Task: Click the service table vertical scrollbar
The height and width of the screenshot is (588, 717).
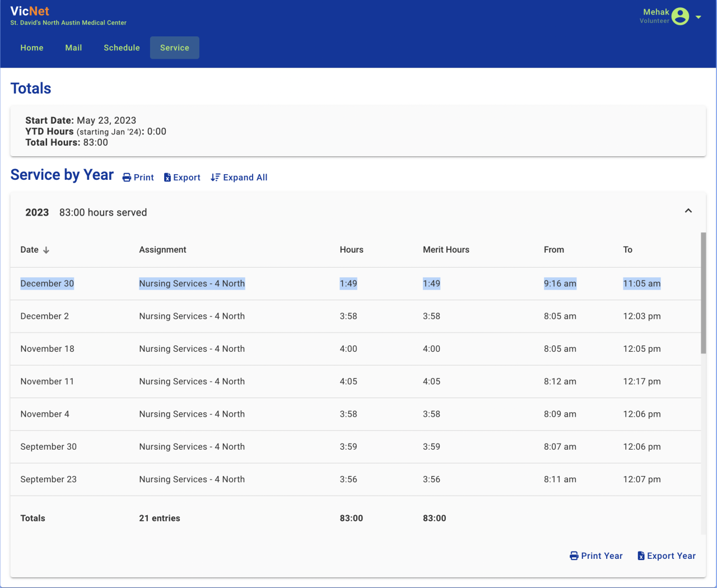Action: [x=704, y=293]
